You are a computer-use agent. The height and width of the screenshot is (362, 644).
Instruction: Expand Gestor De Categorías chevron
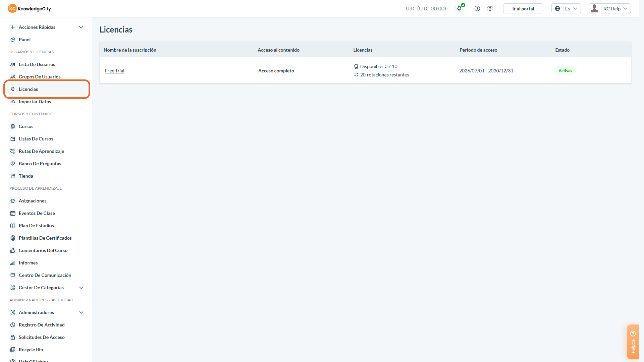(x=81, y=288)
